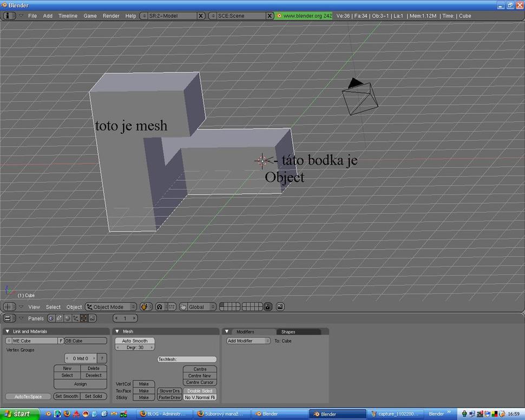The width and height of the screenshot is (525, 420).
Task: Toggle Auto Smooth option
Action: coord(135,340)
